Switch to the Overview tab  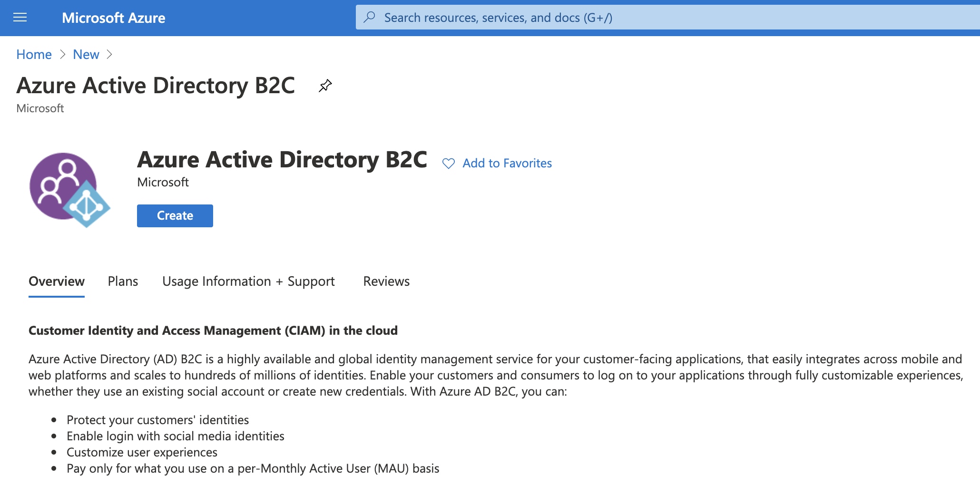click(57, 281)
